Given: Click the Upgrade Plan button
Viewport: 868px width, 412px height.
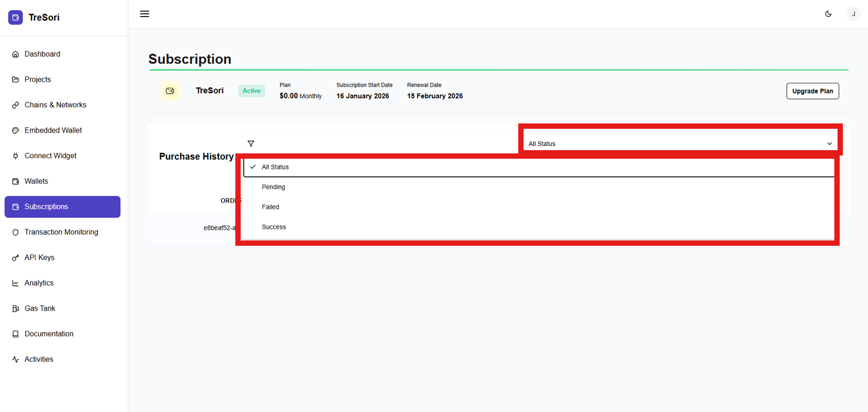Looking at the screenshot, I should point(812,91).
